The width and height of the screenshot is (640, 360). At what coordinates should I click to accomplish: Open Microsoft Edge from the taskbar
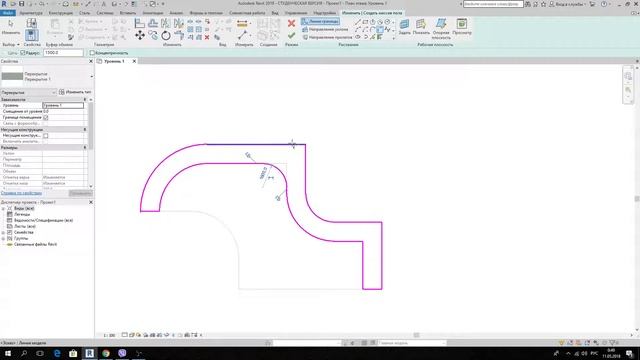[x=57, y=353]
